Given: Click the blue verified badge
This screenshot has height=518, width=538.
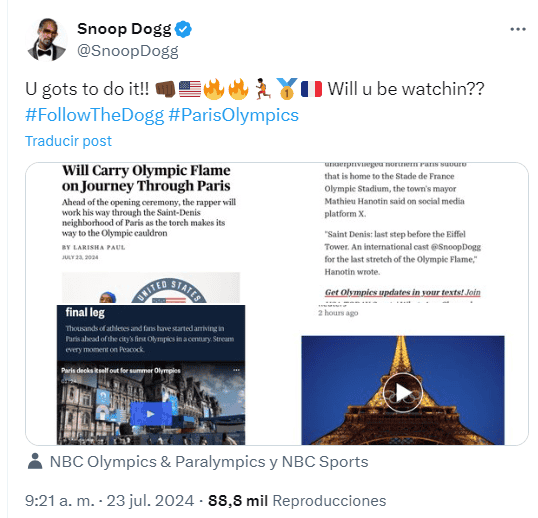Looking at the screenshot, I should 183,29.
